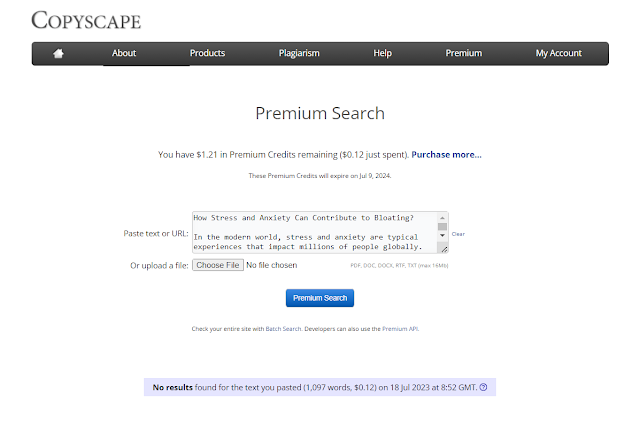Click the 'Or upload a file:' label
640x424 pixels.
pos(159,266)
